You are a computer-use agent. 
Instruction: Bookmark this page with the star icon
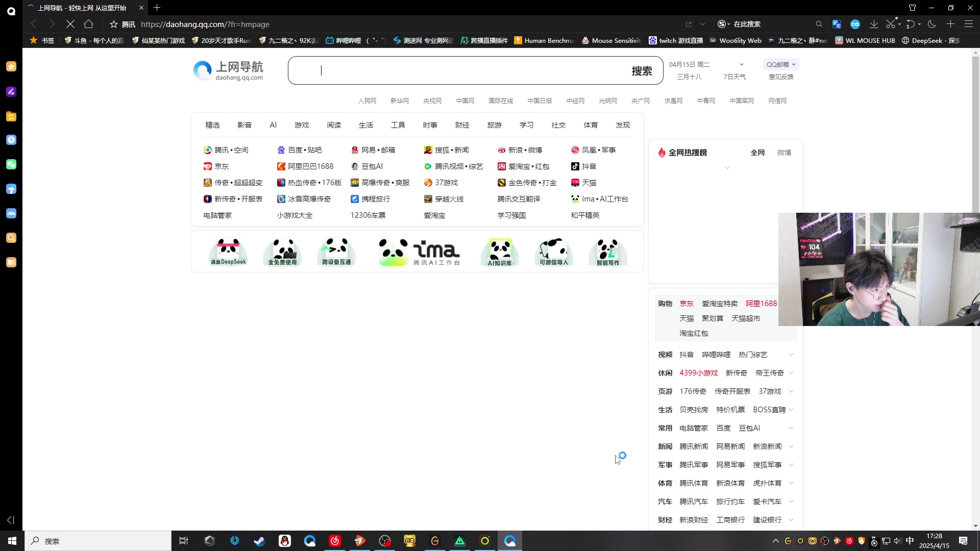tap(114, 24)
